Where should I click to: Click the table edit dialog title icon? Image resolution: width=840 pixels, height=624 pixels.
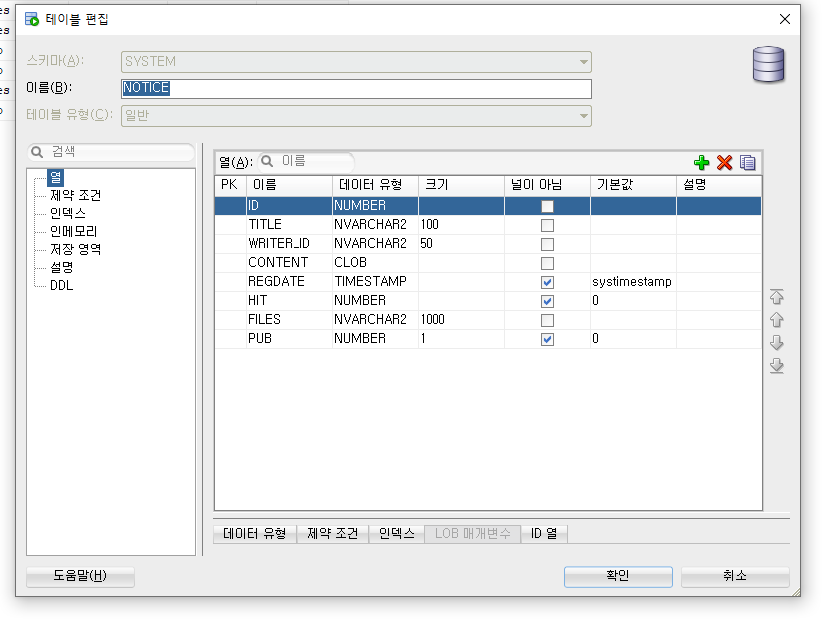(32, 20)
